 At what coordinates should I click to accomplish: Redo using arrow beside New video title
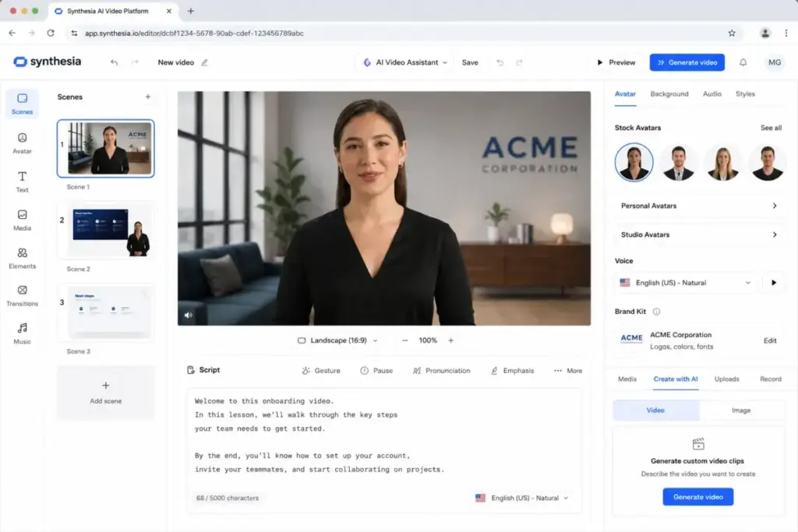(x=135, y=62)
